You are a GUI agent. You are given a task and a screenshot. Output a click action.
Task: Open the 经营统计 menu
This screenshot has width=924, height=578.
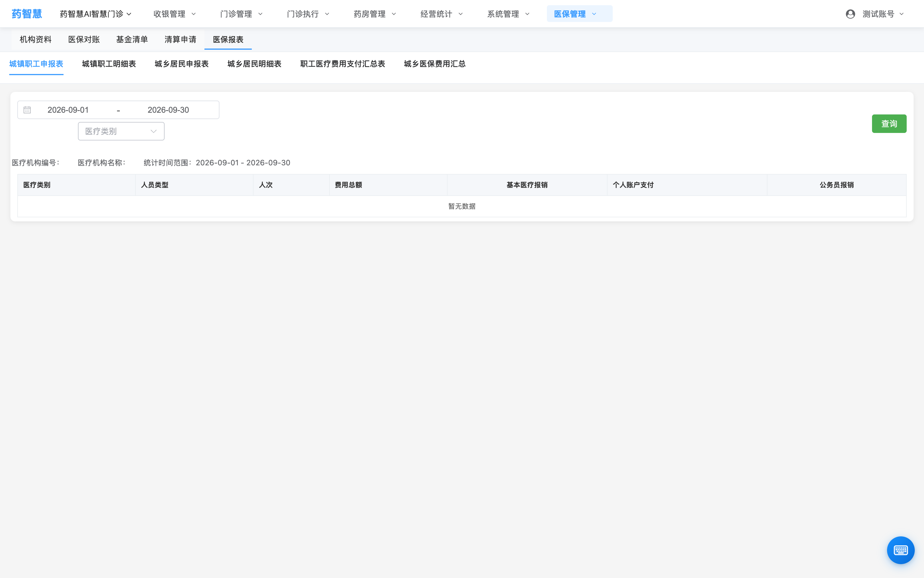(442, 14)
